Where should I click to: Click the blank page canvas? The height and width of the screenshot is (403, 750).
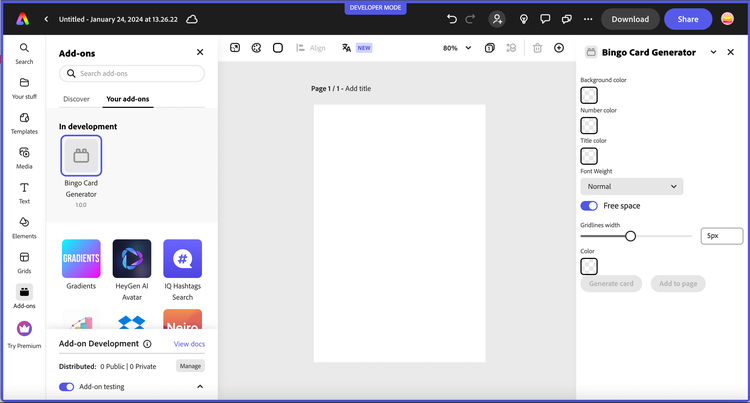tap(399, 233)
